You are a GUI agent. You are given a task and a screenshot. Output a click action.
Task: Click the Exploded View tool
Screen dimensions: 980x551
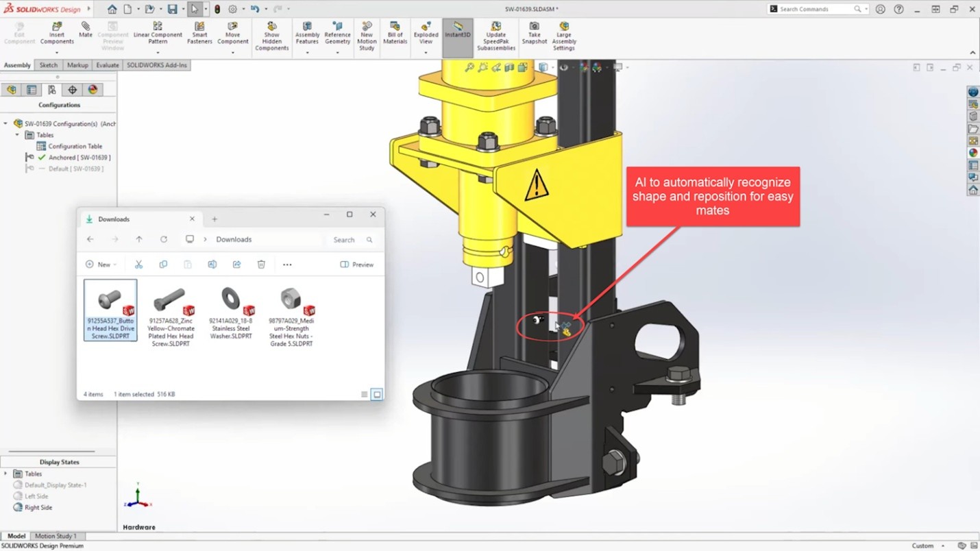(426, 34)
